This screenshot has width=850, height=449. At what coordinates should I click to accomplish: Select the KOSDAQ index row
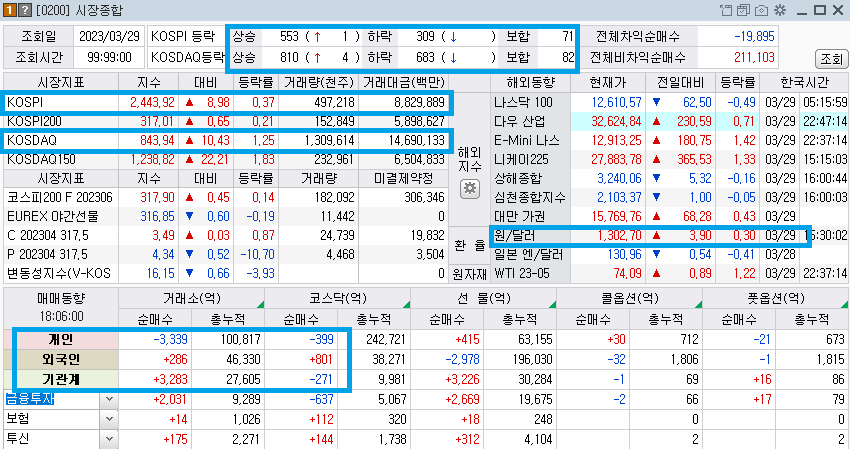coord(226,140)
